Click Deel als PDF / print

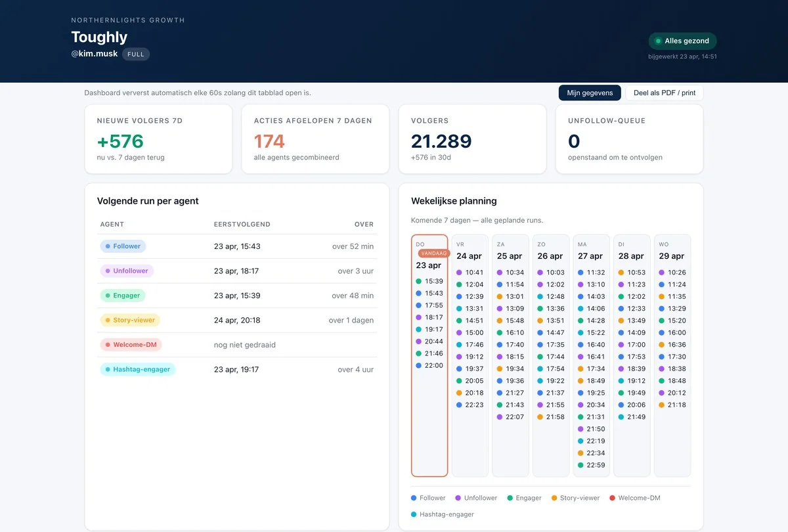click(x=665, y=93)
